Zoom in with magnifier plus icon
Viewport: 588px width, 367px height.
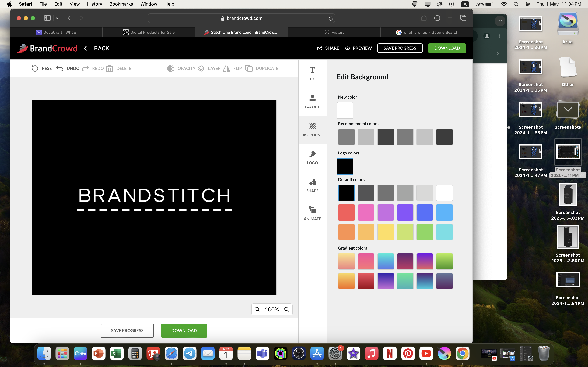tap(287, 309)
